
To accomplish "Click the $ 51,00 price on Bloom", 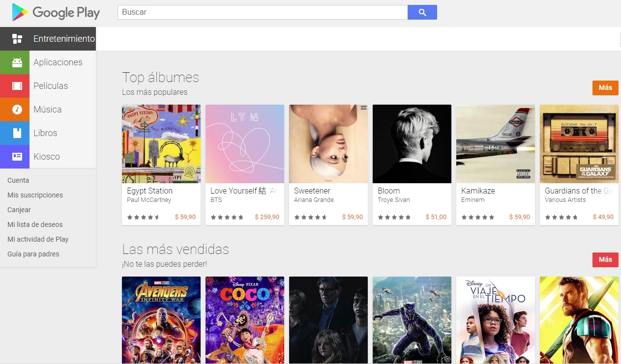I will tap(436, 217).
